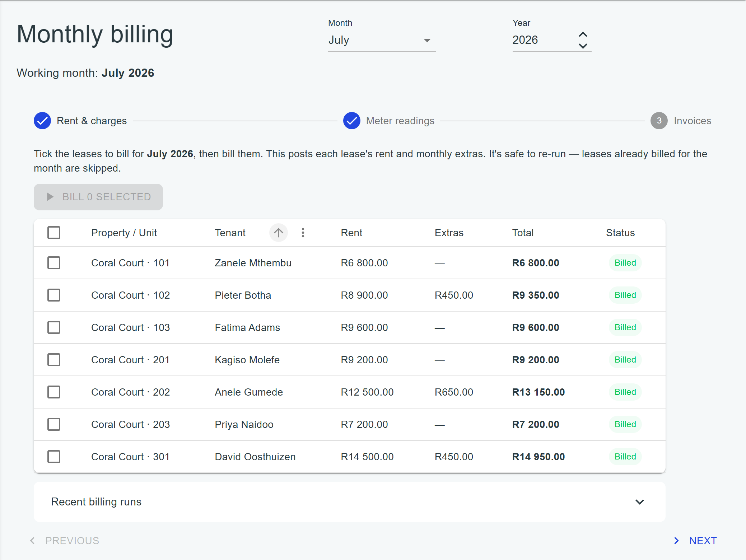This screenshot has width=746, height=560.
Task: Click the Billed badge for Coral Court 201
Action: (625, 360)
